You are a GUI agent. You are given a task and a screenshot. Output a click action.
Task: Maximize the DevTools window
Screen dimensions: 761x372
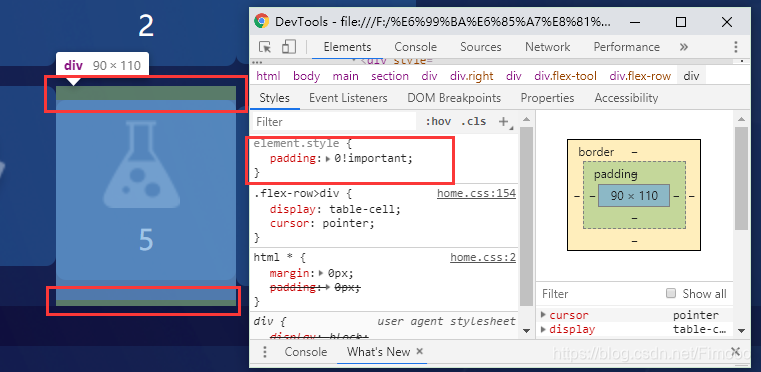pos(681,22)
